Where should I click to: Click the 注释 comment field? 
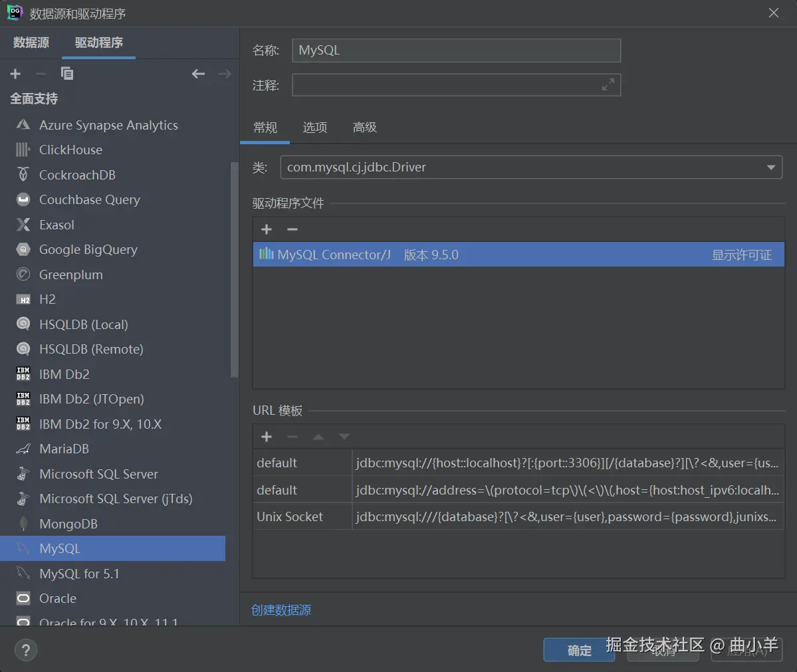(456, 85)
